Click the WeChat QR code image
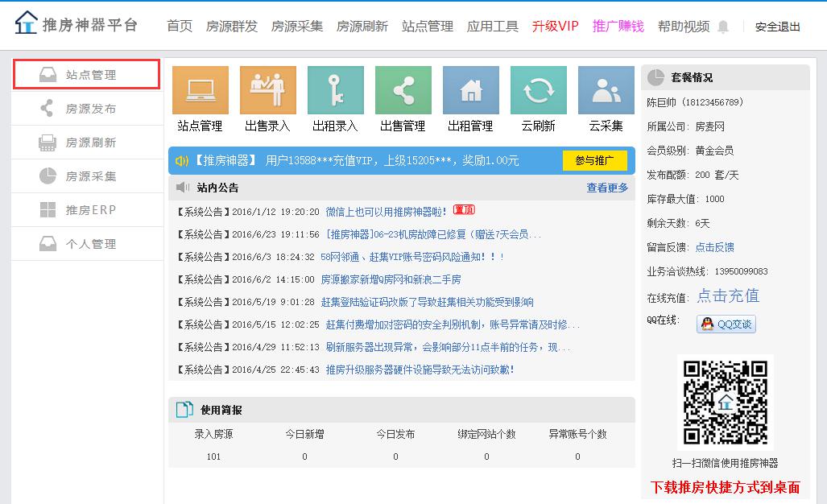The image size is (827, 504). [726, 403]
